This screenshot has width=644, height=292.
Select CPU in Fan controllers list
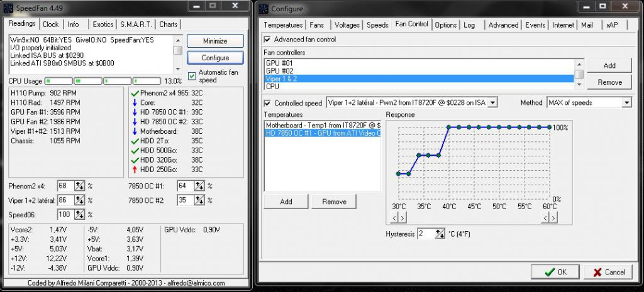419,87
